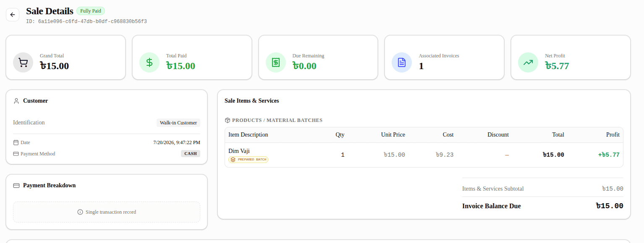Click the Net Profit amount ৳5.77
The image size is (644, 243).
pos(557,66)
